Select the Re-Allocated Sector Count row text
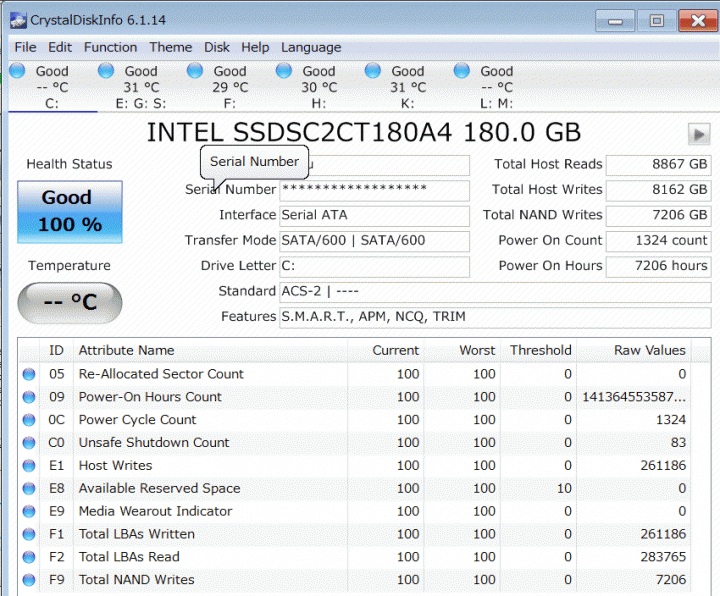This screenshot has width=720, height=596. tap(161, 374)
